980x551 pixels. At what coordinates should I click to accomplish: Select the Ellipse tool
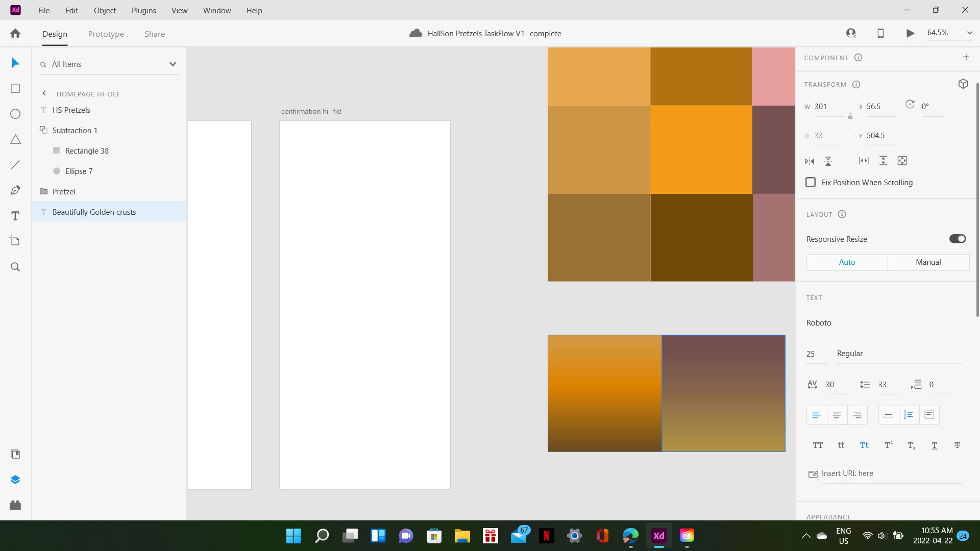pyautogui.click(x=15, y=114)
